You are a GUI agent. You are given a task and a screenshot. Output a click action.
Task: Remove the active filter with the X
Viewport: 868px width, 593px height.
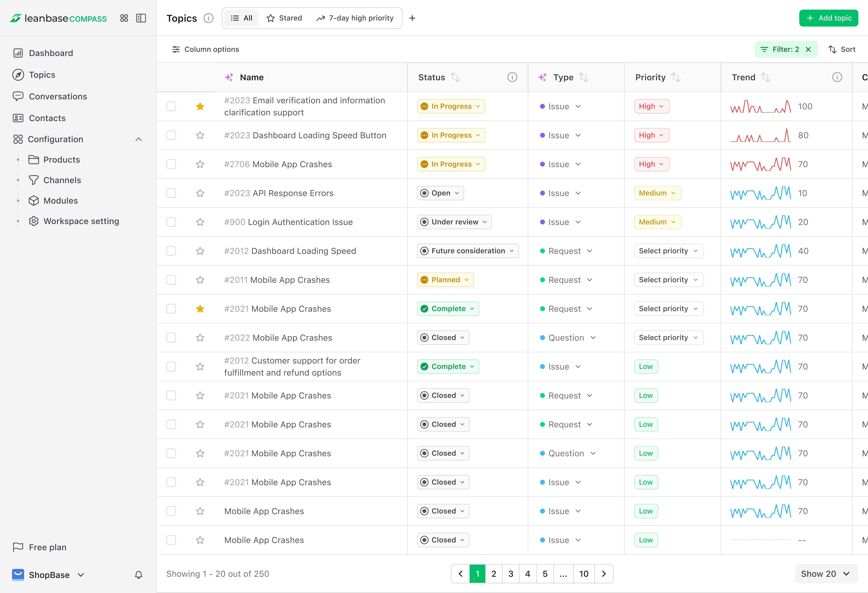(x=808, y=49)
